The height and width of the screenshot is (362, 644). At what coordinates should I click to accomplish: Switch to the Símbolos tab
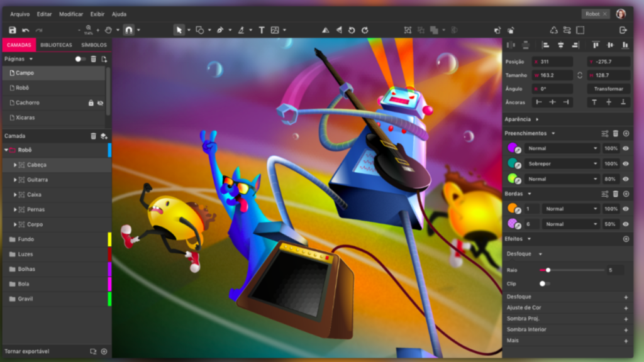[x=94, y=45]
